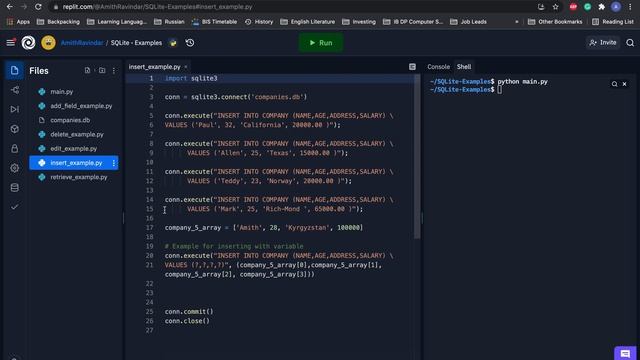The height and width of the screenshot is (360, 640).
Task: Bookmark this page with star
Action: (556, 7)
